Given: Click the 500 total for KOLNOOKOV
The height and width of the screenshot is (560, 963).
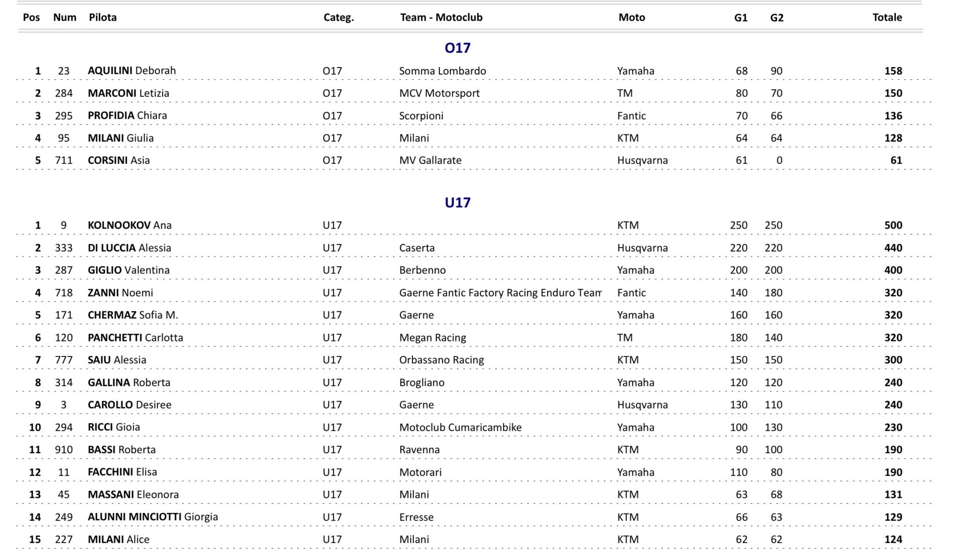Looking at the screenshot, I should click(893, 226).
